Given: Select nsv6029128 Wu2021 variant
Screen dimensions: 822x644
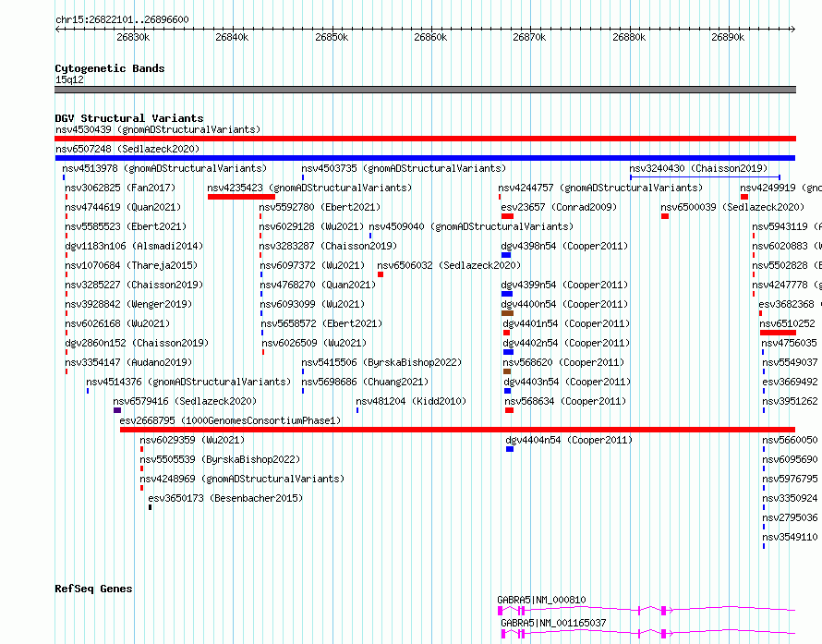Looking at the screenshot, I should pyautogui.click(x=311, y=226).
